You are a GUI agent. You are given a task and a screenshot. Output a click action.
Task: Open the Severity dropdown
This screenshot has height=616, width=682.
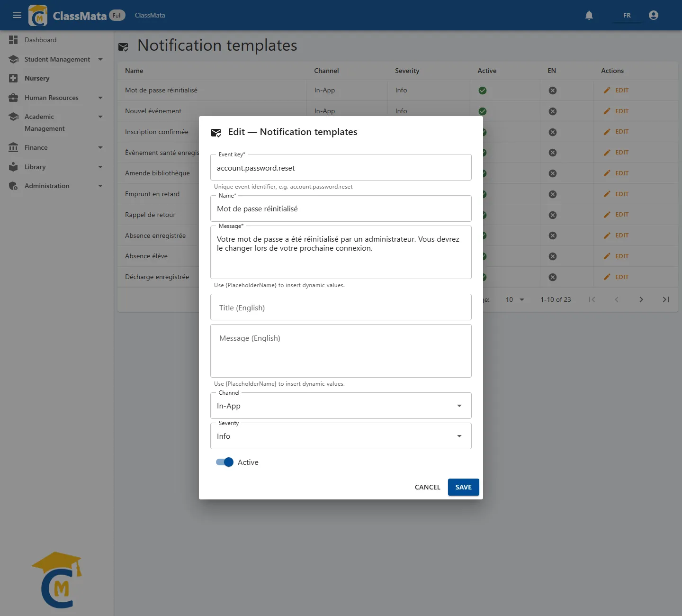point(341,436)
